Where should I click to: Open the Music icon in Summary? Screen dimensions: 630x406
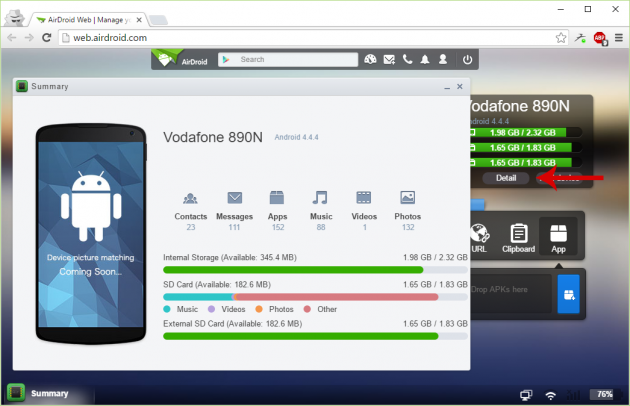[x=320, y=198]
